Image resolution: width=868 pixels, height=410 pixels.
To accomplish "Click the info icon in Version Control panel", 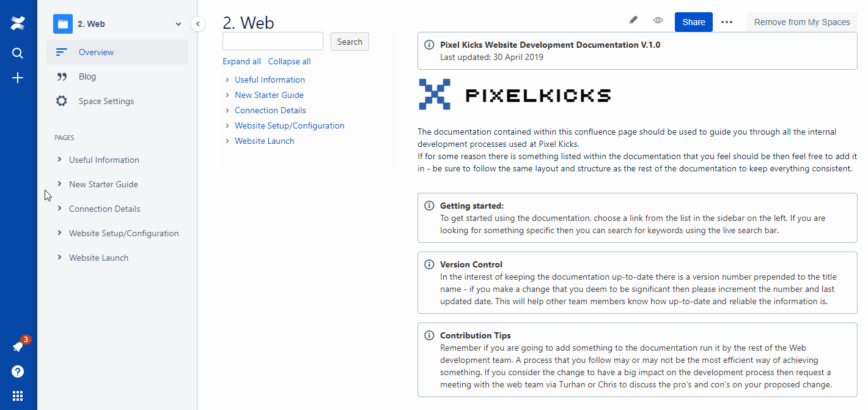I will (429, 264).
